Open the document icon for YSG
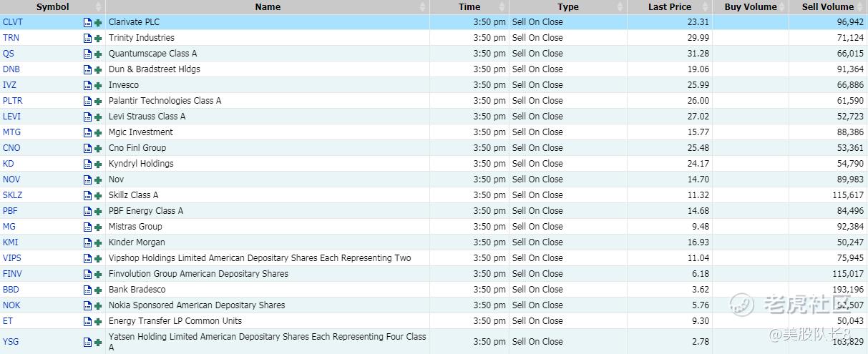Viewport: 868px width, 354px height. (87, 343)
